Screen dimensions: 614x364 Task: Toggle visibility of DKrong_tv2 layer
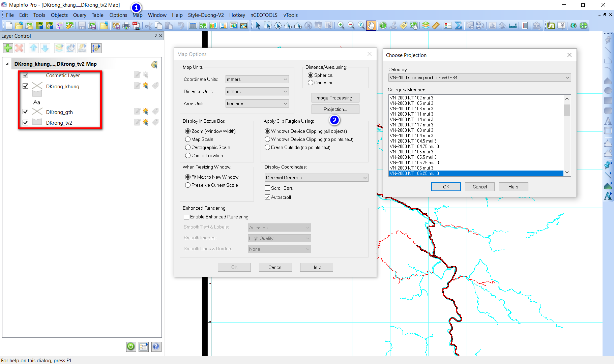tap(25, 122)
